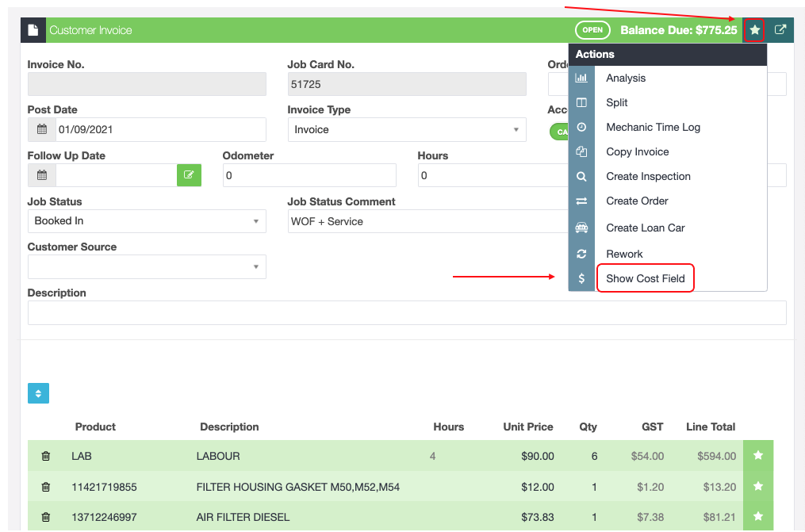Select Split from Actions menu

click(616, 102)
